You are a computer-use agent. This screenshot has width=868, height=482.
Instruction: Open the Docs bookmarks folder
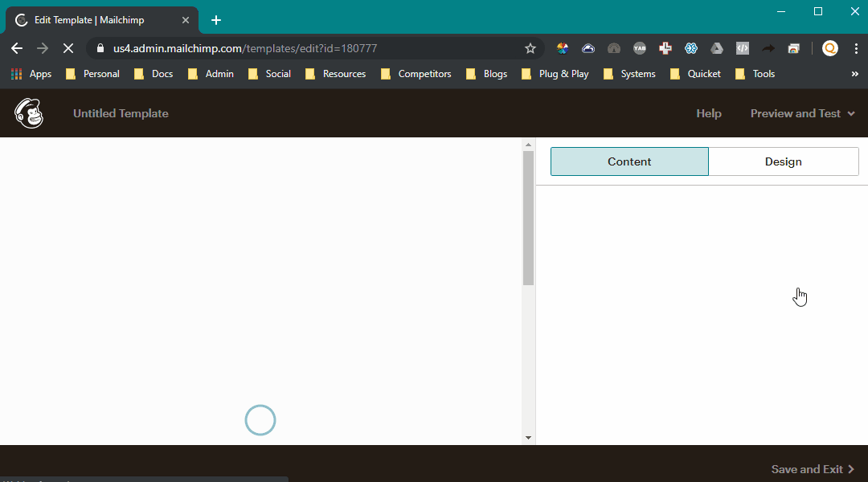point(154,74)
